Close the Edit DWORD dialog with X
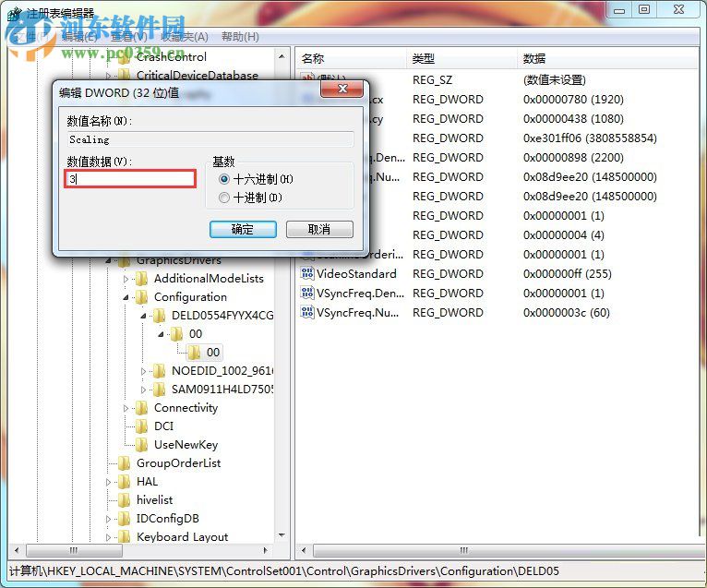Screen dimensions: 707x588 tap(342, 89)
